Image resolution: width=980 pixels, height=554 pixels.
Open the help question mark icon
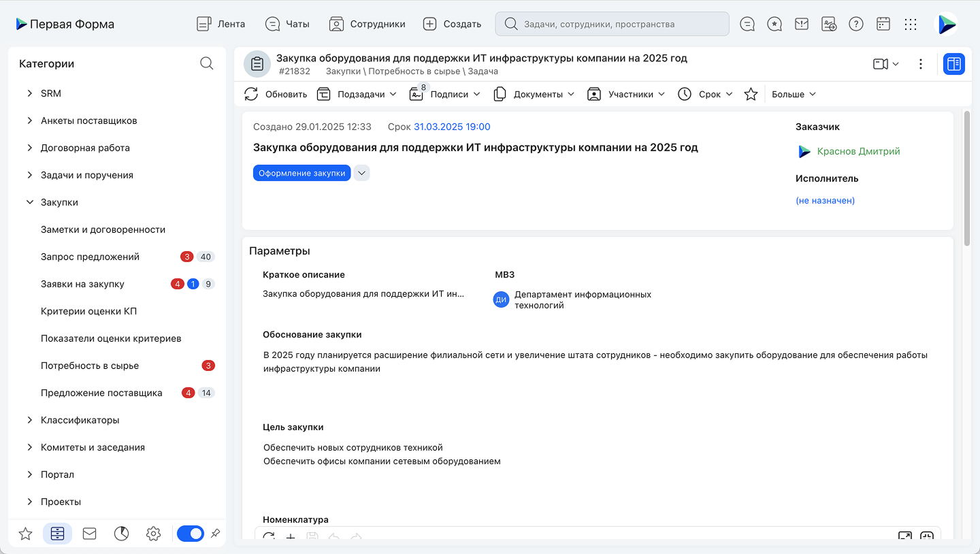click(x=856, y=24)
